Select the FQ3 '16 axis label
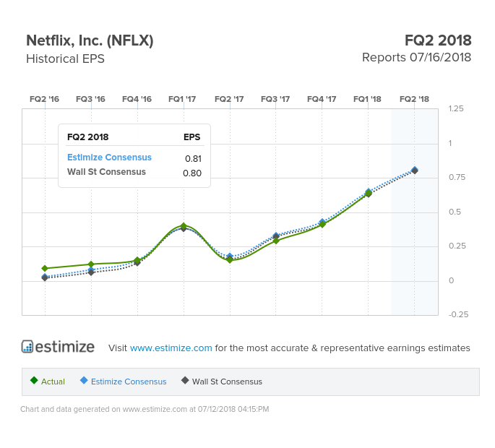Viewport: 495px width, 448px height. pos(90,99)
